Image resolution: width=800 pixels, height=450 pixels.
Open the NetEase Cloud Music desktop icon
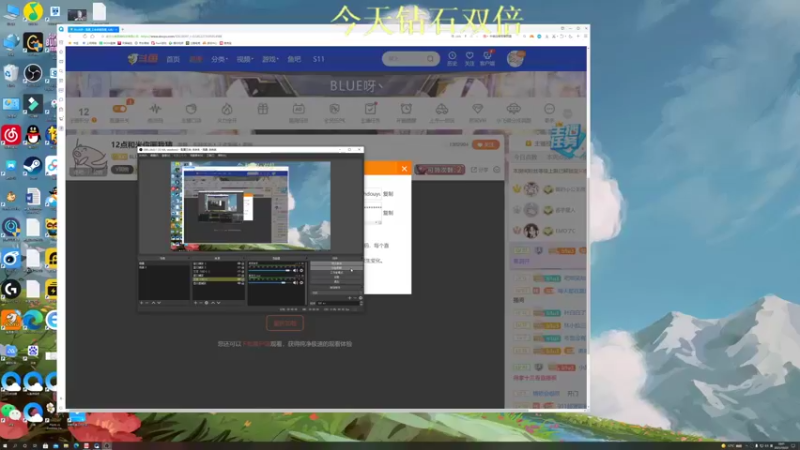pyautogui.click(x=11, y=135)
